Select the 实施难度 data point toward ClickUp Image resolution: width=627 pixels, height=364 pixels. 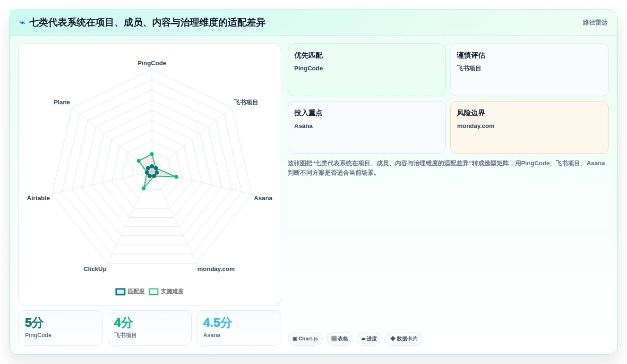(x=144, y=188)
